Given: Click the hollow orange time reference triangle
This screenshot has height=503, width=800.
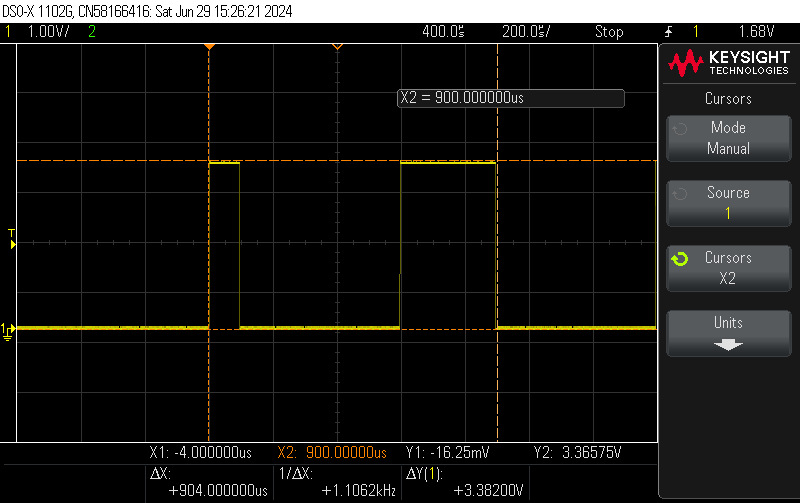Looking at the screenshot, I should pos(337,47).
